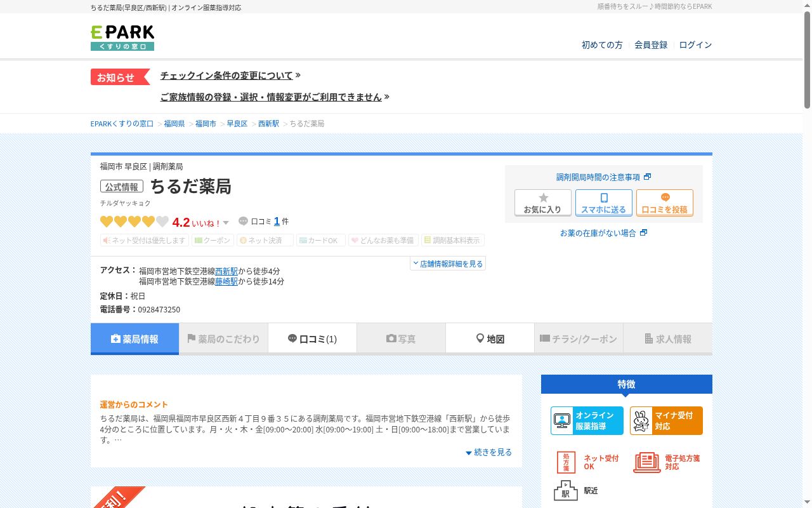812x508 pixels.
Task: Click the phone number 0928473250
Action: pos(159,310)
